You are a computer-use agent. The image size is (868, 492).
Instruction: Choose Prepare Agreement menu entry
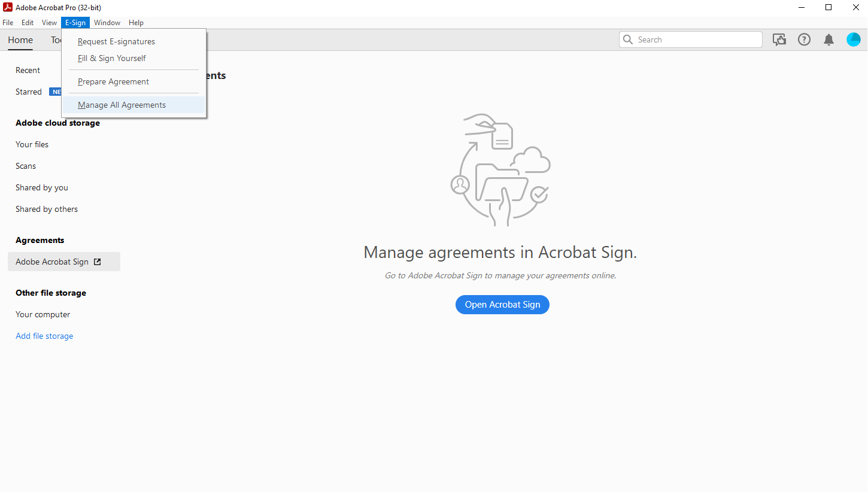tap(134, 81)
